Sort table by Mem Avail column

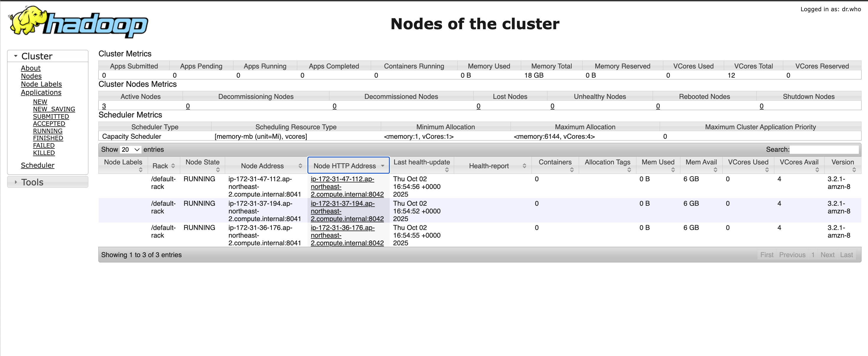(x=701, y=162)
